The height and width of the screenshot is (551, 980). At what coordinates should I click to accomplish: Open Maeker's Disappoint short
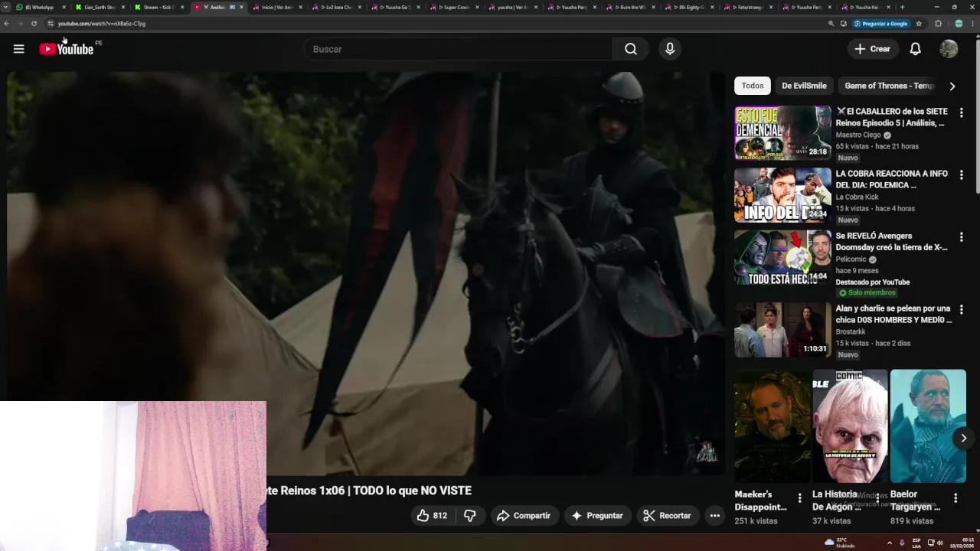point(772,426)
